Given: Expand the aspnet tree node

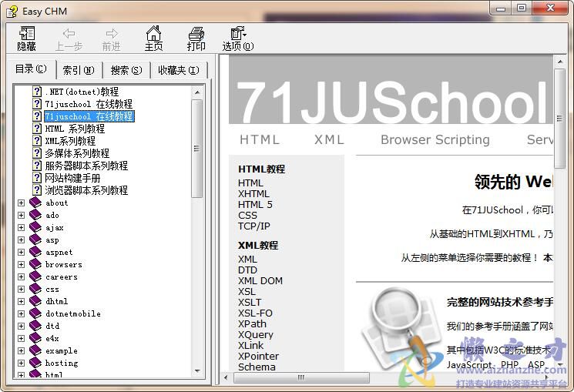Looking at the screenshot, I should pos(21,252).
